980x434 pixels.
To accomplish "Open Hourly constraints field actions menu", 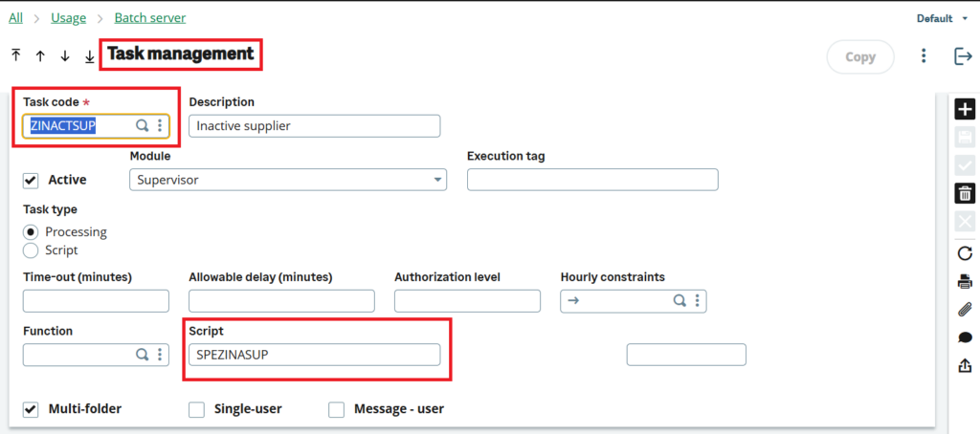I will click(697, 300).
